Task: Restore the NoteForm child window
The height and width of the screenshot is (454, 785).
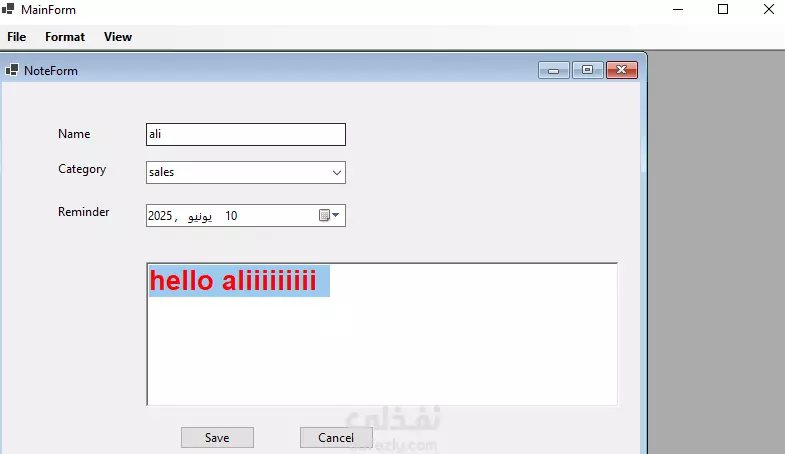Action: click(x=587, y=71)
